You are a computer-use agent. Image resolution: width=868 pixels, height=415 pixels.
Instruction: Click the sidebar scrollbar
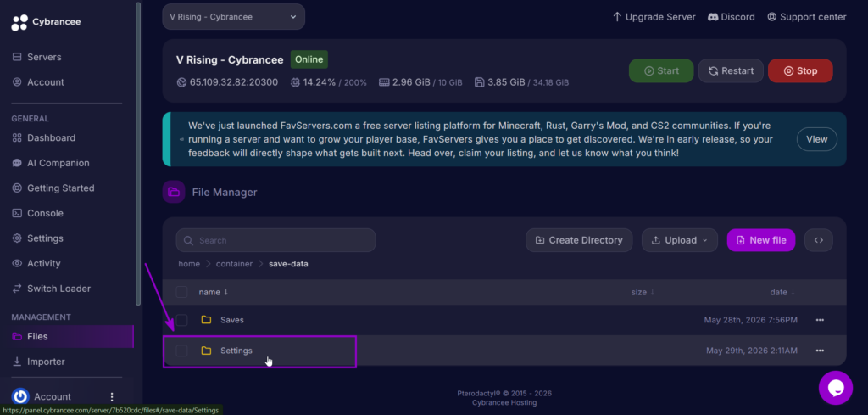[138, 153]
